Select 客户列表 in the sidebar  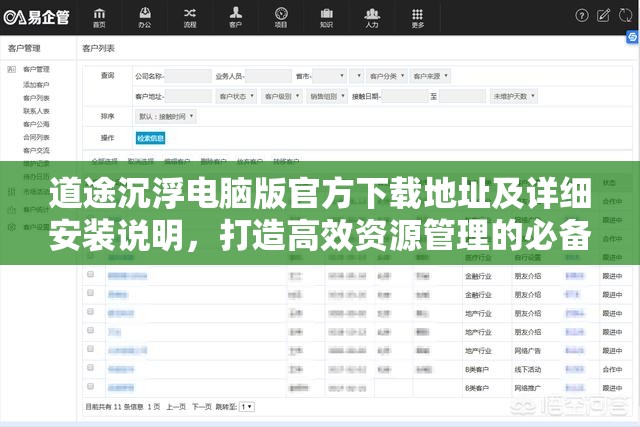36,98
